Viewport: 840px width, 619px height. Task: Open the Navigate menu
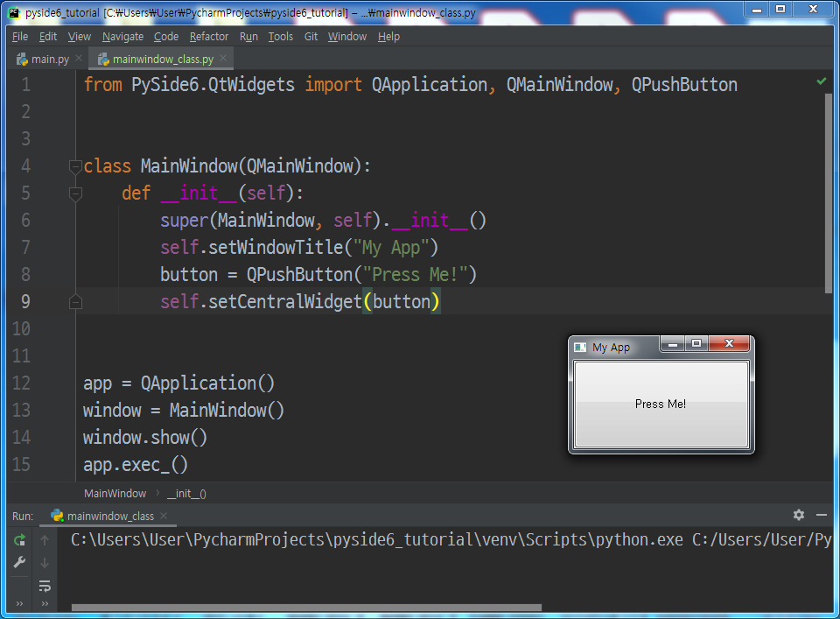pyautogui.click(x=122, y=37)
